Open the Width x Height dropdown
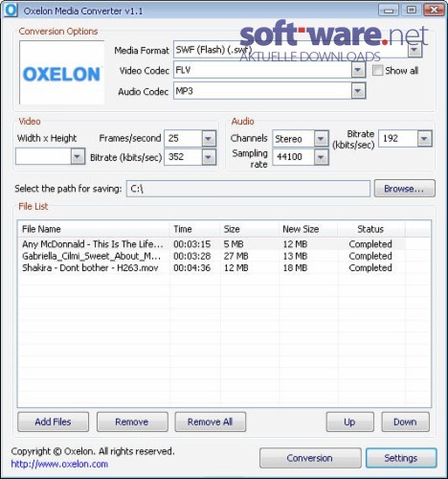Image resolution: width=448 pixels, height=479 pixels. coord(78,156)
